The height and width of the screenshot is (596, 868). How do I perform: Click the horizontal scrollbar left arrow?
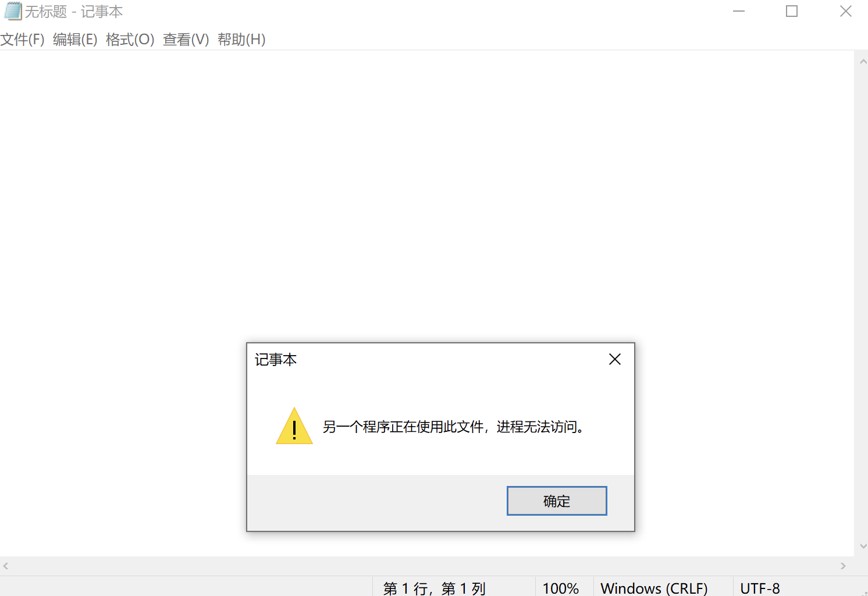(6, 566)
